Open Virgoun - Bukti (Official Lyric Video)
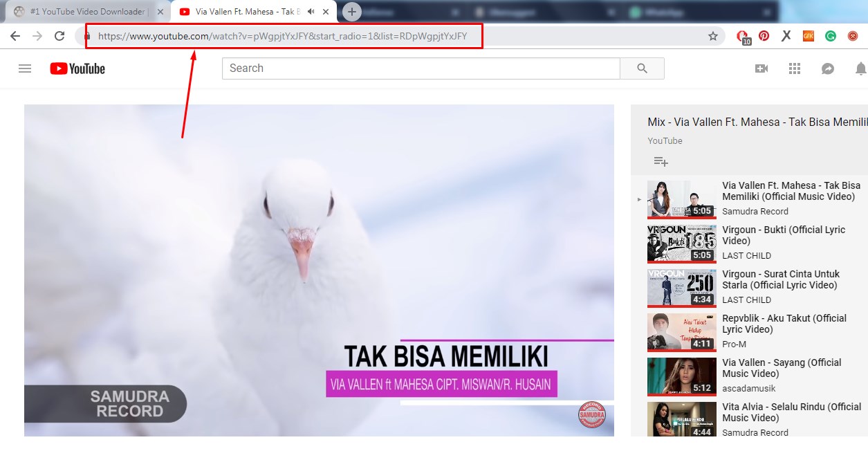The width and height of the screenshot is (868, 451). (x=784, y=235)
